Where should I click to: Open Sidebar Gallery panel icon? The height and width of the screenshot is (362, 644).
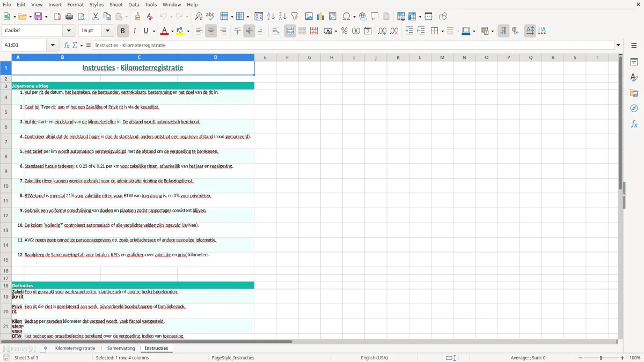(x=634, y=93)
